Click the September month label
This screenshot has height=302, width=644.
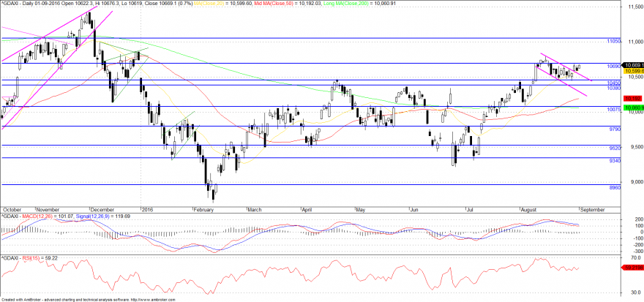[x=593, y=210]
